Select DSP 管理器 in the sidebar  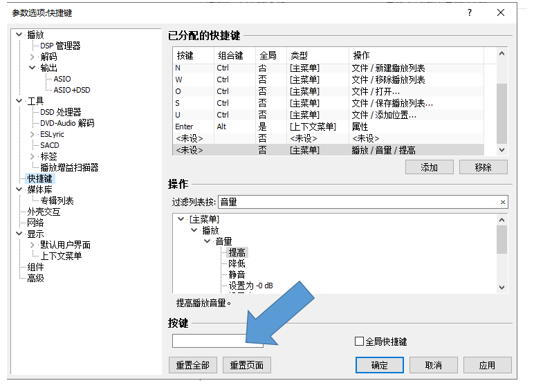(60, 46)
